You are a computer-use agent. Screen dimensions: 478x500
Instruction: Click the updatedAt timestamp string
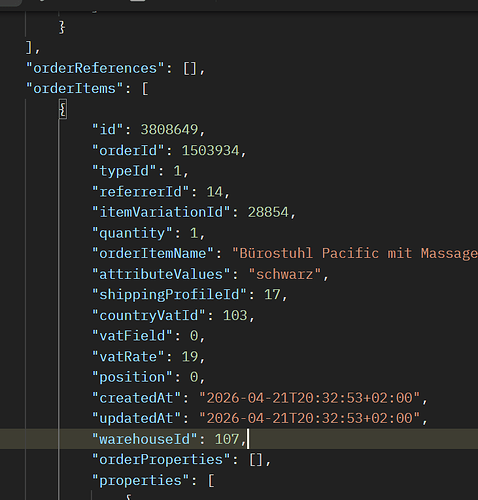tap(309, 418)
